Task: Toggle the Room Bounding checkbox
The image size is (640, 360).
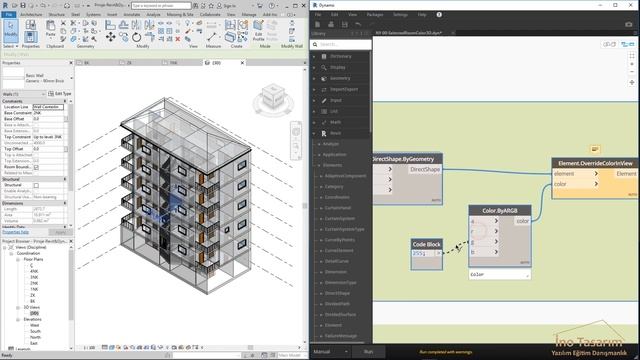Action: click(36, 167)
